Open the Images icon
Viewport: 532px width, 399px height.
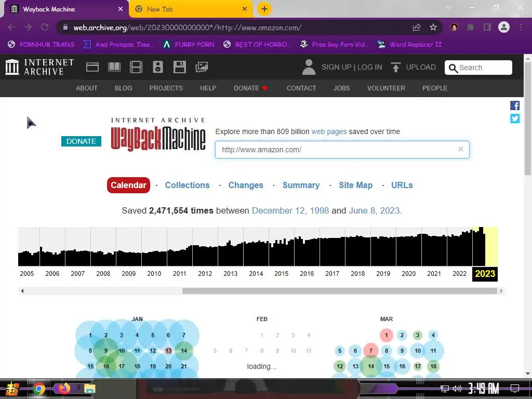click(x=202, y=67)
